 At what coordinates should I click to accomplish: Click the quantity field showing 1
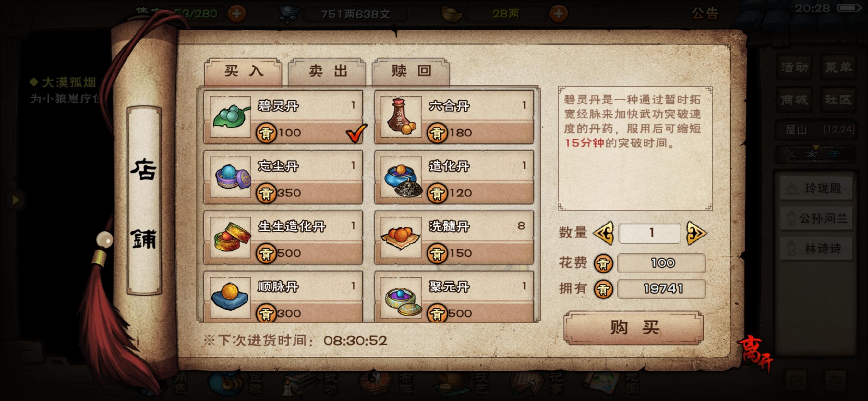tap(650, 233)
